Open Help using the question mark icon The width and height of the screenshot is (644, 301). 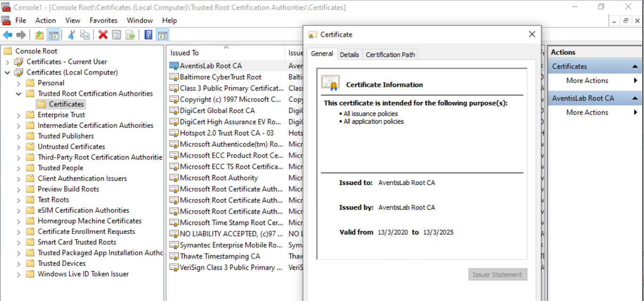click(x=147, y=34)
